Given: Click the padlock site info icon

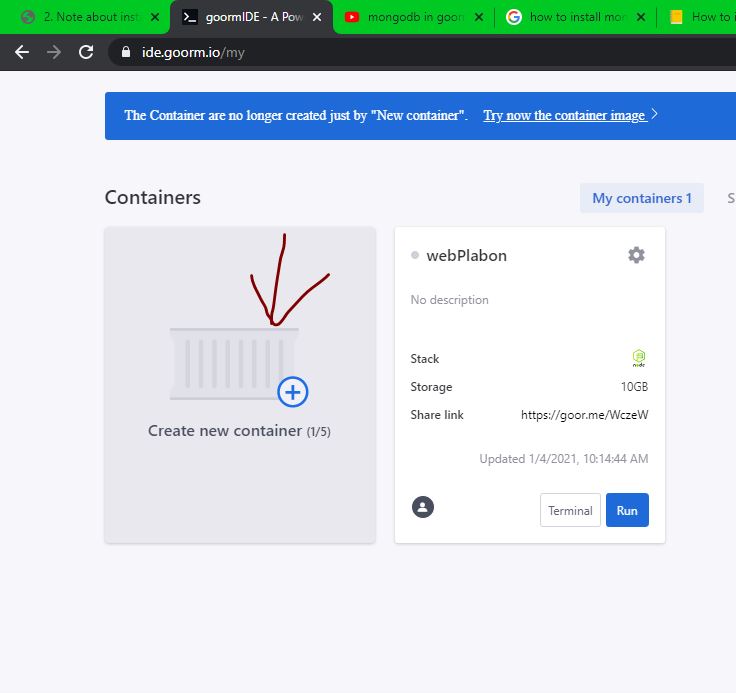Looking at the screenshot, I should (125, 52).
